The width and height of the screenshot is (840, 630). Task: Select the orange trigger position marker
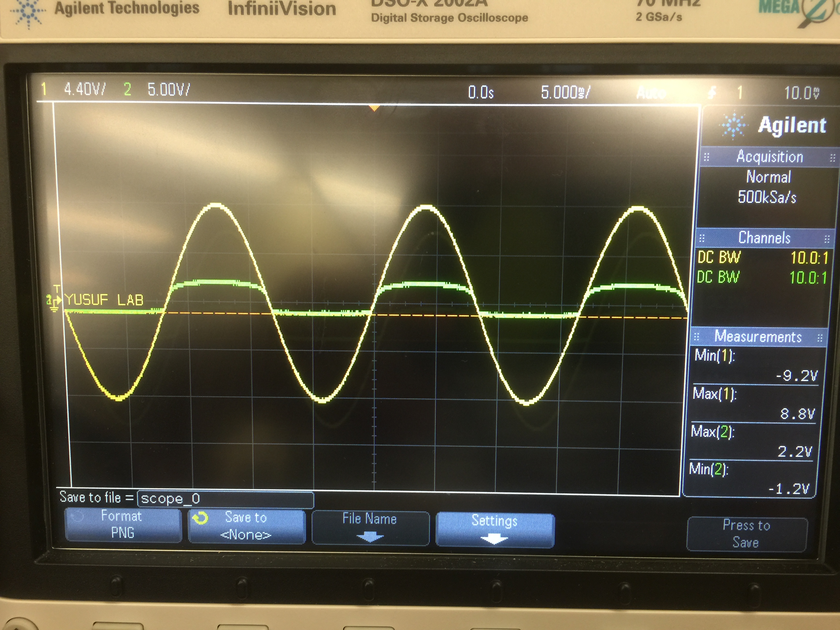pyautogui.click(x=374, y=108)
